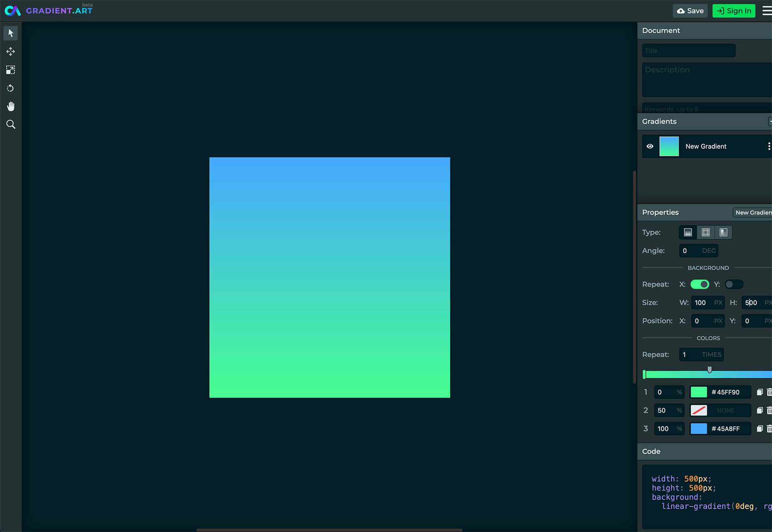Click the gradient canvas preview

(x=329, y=277)
